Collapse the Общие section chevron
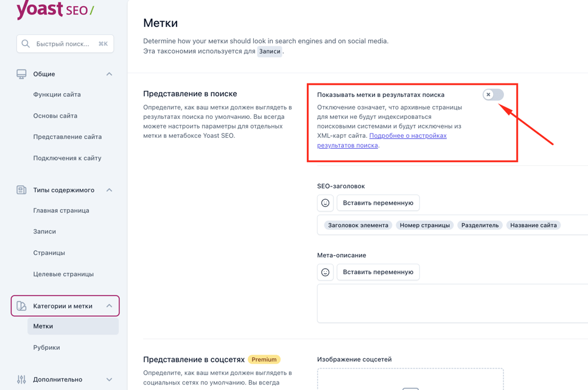 [109, 74]
